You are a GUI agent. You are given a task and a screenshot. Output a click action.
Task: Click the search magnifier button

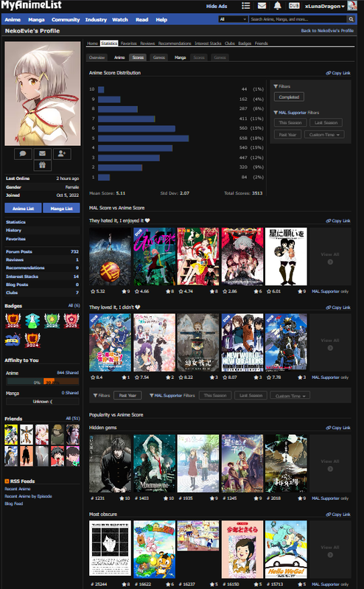click(x=351, y=19)
